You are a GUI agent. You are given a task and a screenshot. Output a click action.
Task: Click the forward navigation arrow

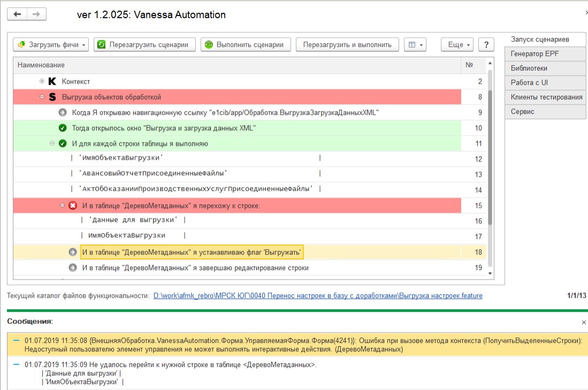pos(36,14)
